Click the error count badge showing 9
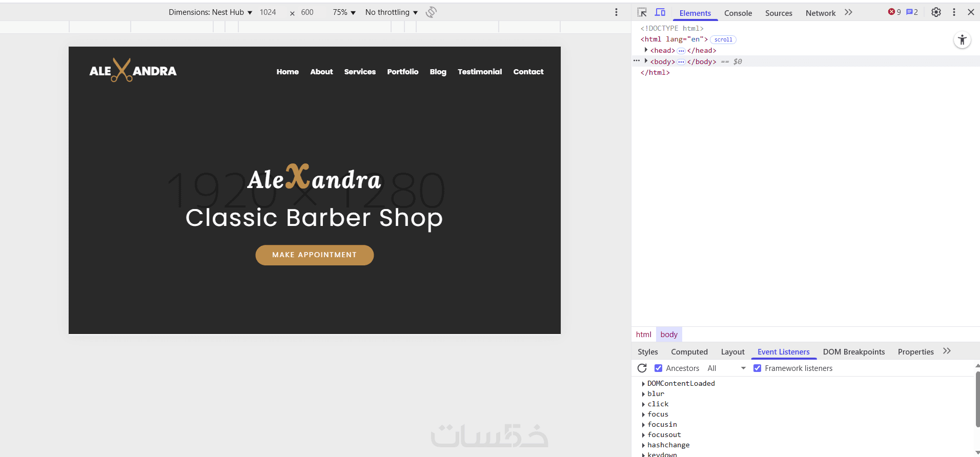Screen dimensions: 980x457 coord(894,12)
